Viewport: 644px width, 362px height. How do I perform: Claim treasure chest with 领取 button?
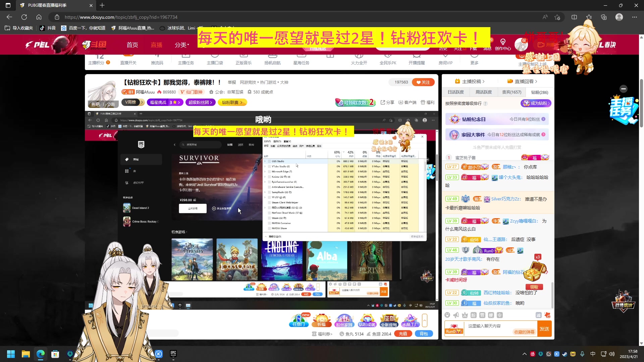pos(534,287)
